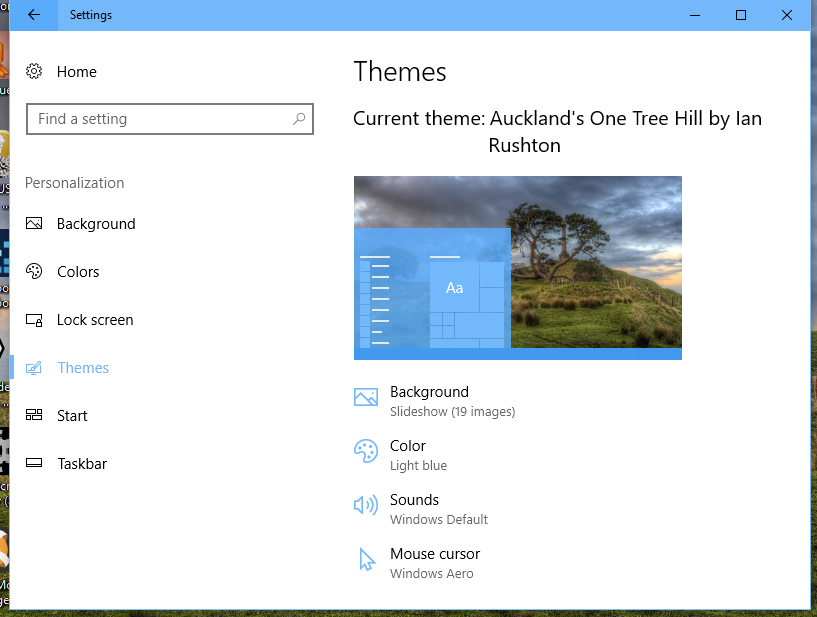Click the picture icon beside Background slideshow

pyautogui.click(x=366, y=398)
